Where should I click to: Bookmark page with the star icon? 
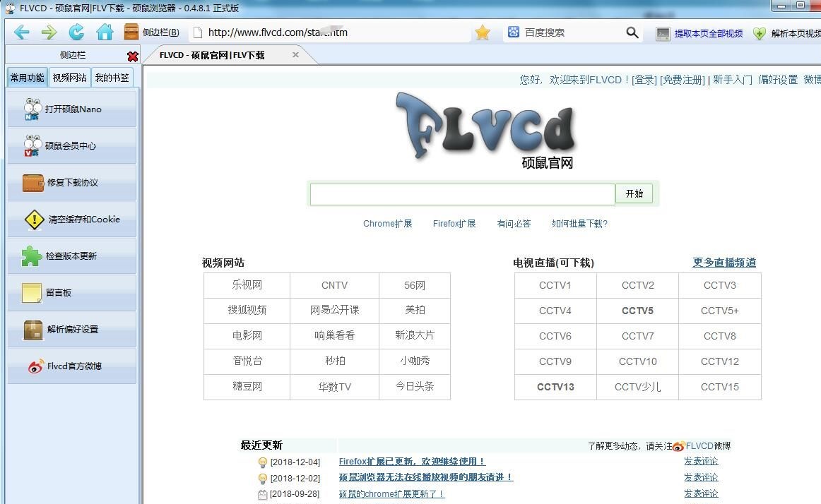tap(483, 32)
